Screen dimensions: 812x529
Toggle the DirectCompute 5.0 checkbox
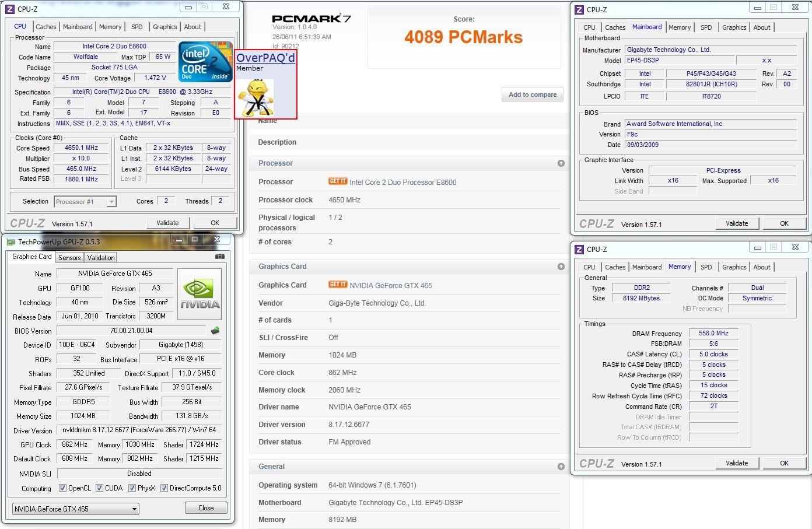(164, 488)
